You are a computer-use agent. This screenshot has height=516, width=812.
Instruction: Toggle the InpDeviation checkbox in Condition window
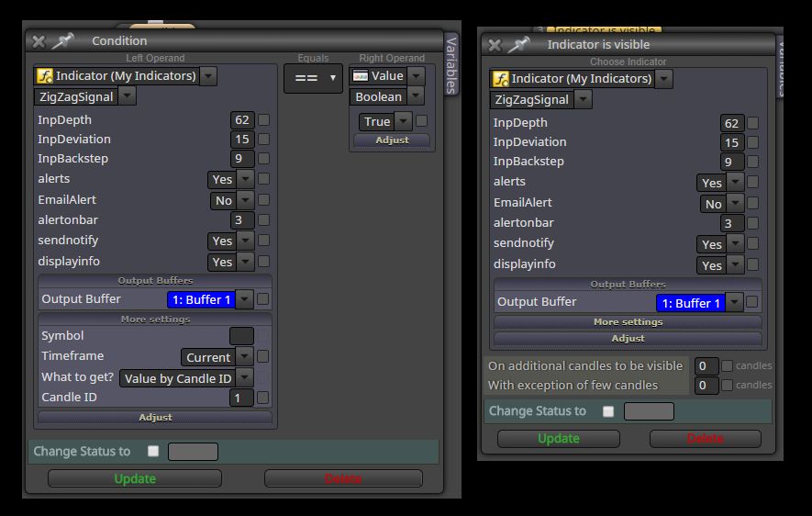pos(263,140)
